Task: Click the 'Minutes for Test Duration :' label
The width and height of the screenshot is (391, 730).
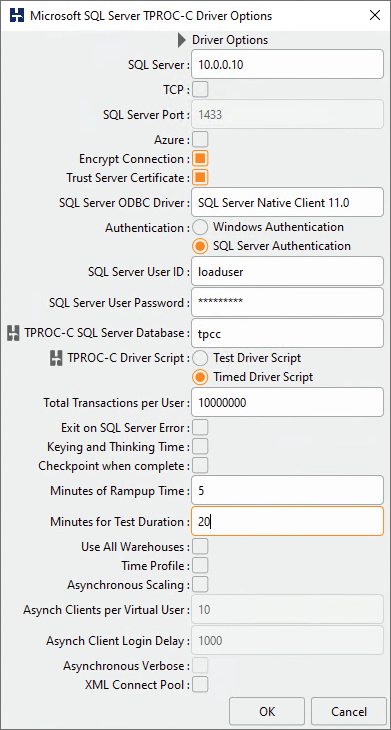Action: pos(120,522)
